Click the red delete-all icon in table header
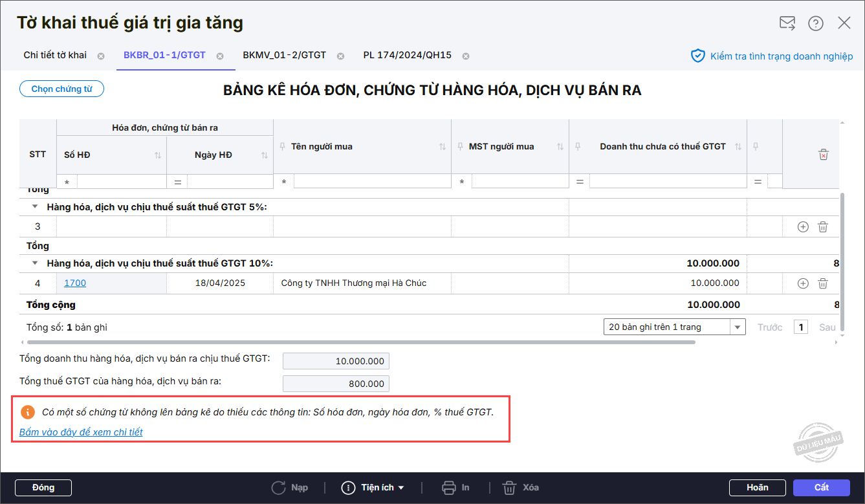This screenshot has height=504, width=865. coord(823,155)
